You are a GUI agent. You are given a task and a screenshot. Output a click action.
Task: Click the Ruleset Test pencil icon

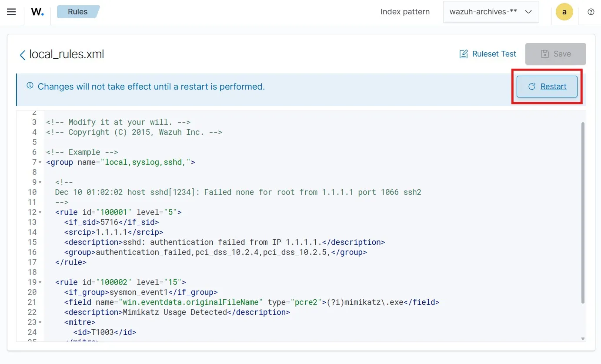pos(464,54)
